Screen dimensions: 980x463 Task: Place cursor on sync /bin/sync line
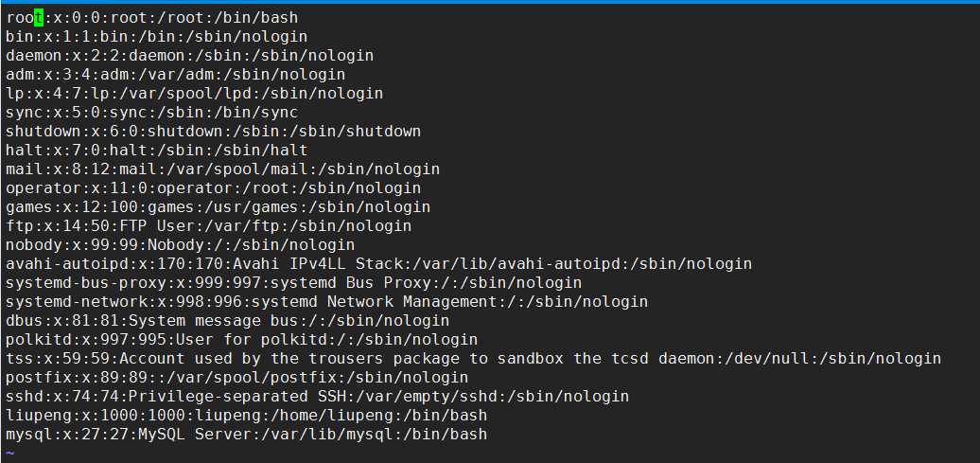[152, 113]
